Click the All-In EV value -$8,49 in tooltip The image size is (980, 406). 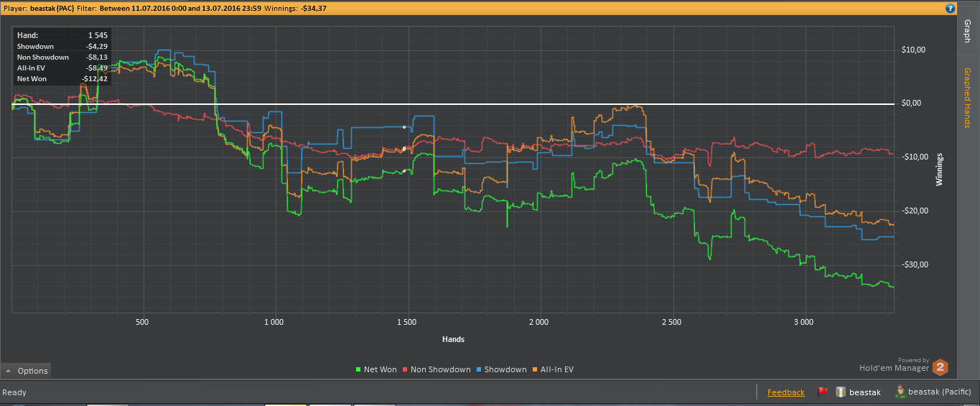pos(97,68)
